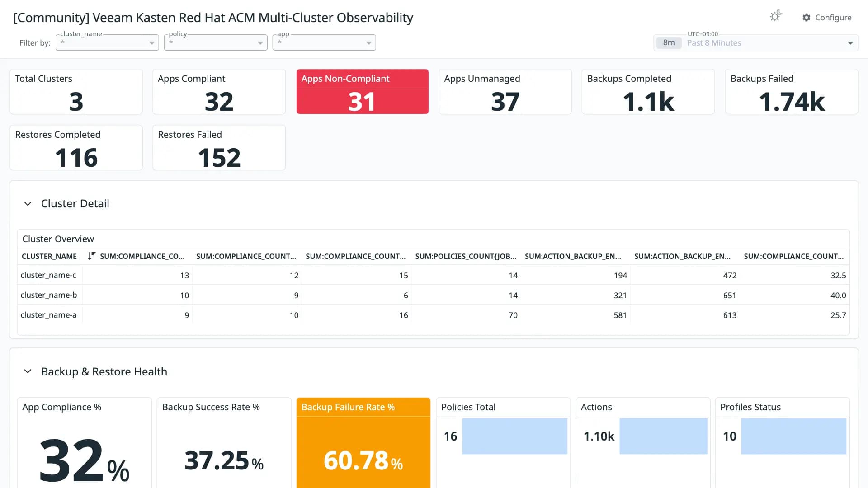
Task: Toggle the dark/light mode sun icon
Action: click(x=776, y=16)
